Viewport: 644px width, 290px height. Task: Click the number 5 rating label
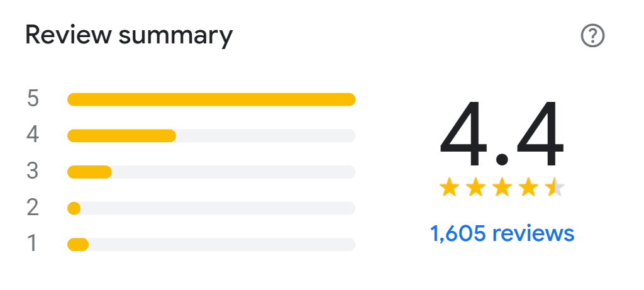pos(33,99)
